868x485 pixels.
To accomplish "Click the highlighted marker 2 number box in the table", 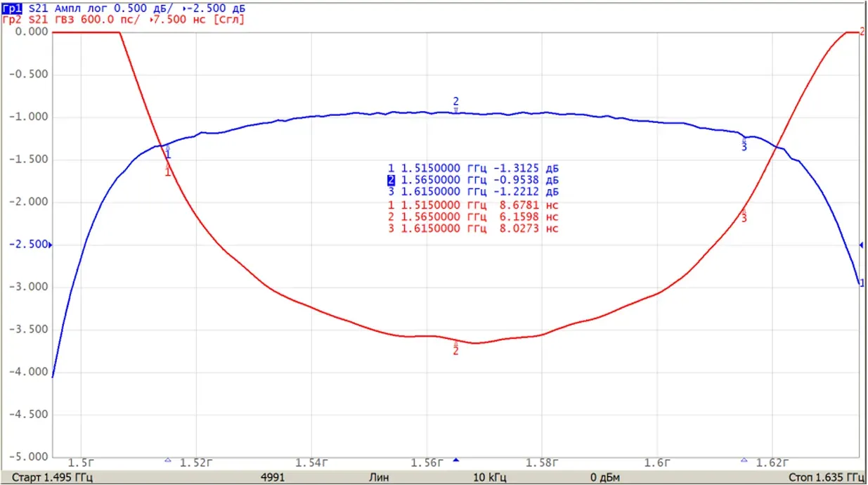I will (x=391, y=180).
